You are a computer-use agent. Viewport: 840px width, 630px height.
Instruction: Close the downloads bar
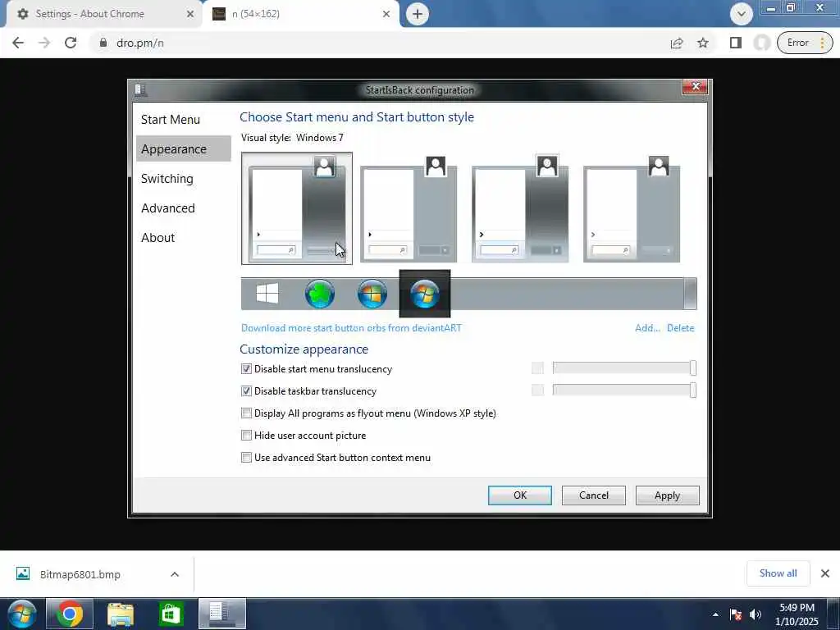click(x=825, y=573)
